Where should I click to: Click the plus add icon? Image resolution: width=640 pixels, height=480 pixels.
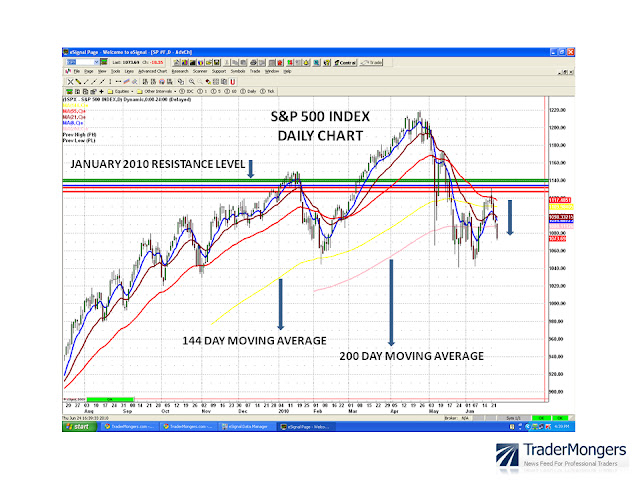(101, 91)
